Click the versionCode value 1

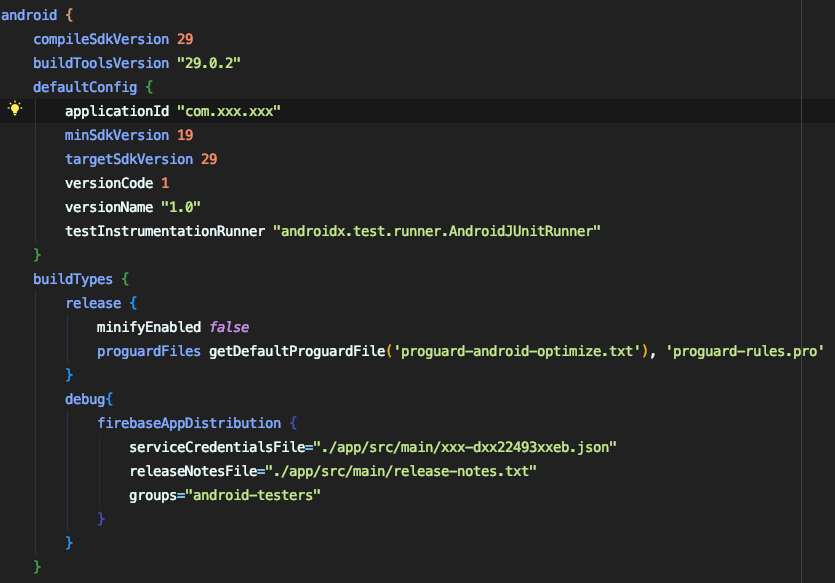point(166,183)
